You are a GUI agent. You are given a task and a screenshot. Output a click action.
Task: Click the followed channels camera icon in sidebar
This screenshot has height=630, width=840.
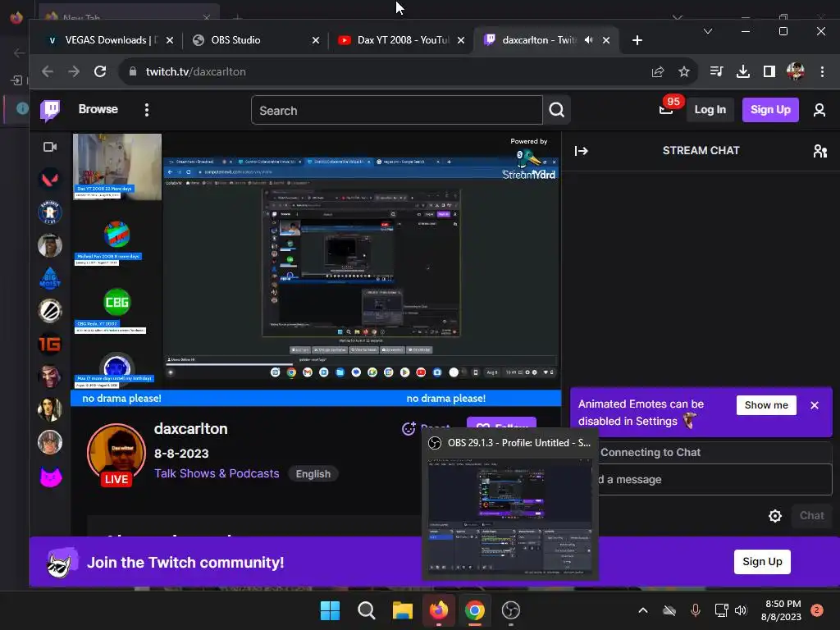(x=50, y=147)
